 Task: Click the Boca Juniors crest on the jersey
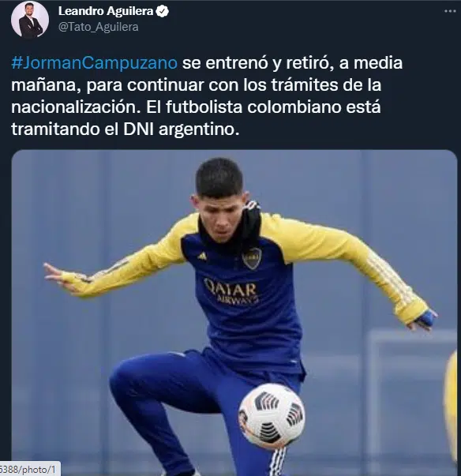click(252, 258)
